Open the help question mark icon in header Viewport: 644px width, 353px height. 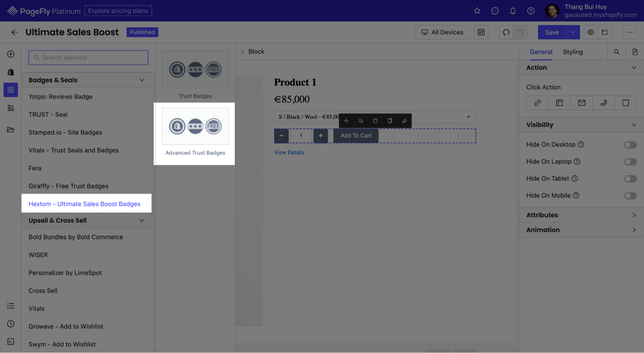coord(531,11)
